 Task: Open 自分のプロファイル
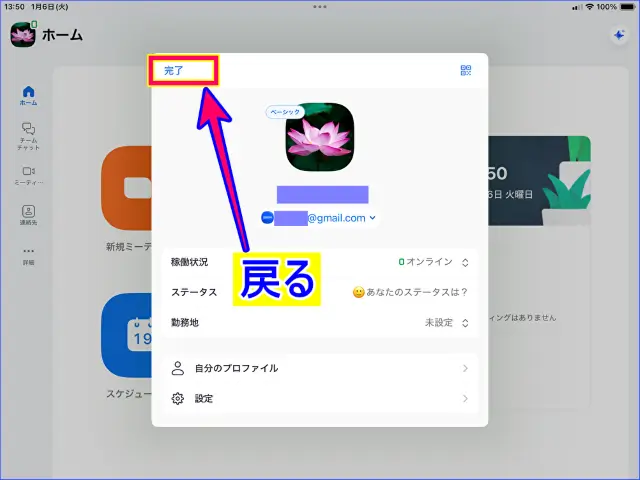point(320,368)
